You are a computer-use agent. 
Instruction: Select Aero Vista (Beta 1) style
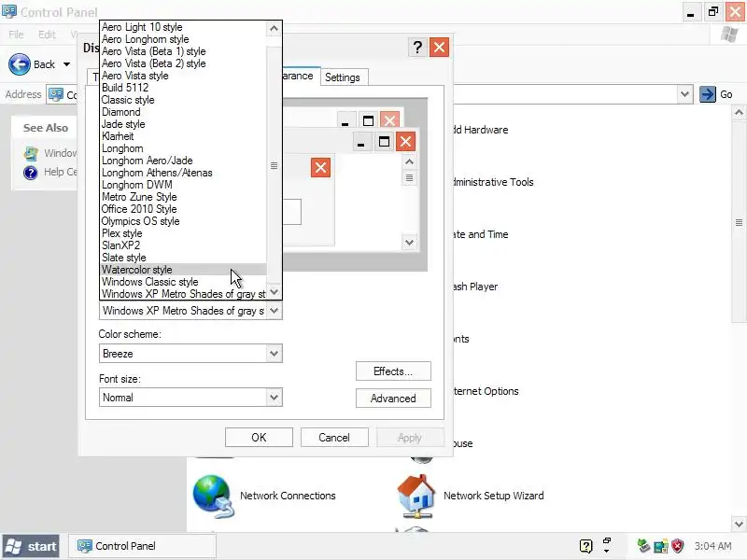point(183,51)
